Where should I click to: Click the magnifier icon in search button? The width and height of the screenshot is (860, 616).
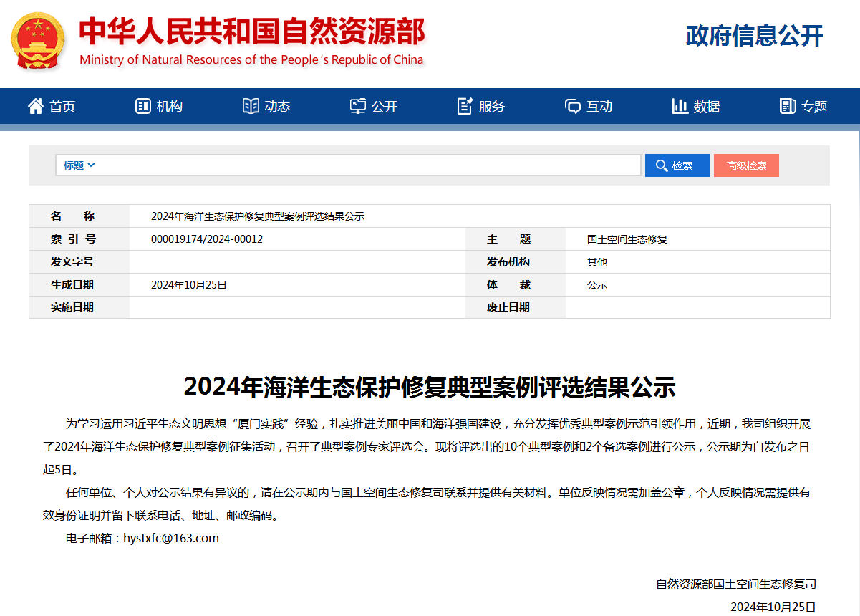661,165
